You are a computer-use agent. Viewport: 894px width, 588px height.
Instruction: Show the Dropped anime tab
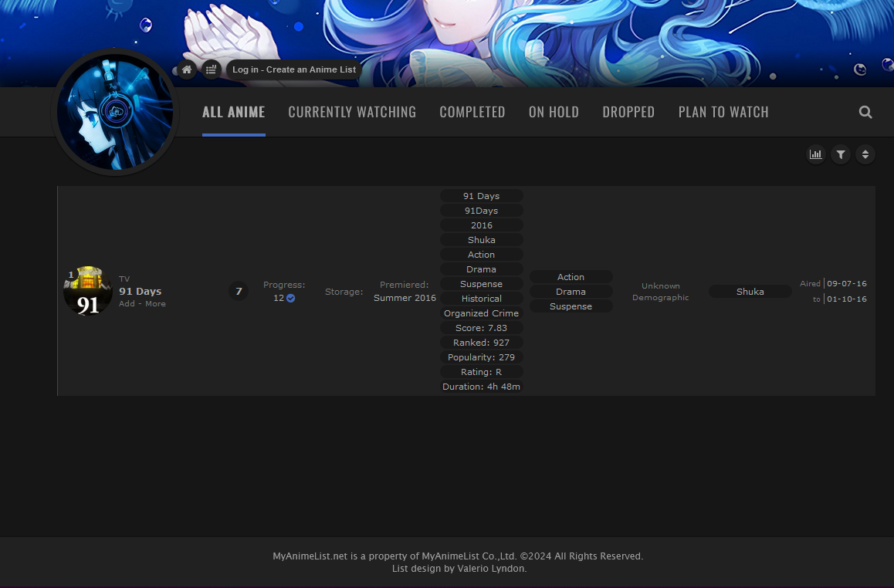[628, 112]
